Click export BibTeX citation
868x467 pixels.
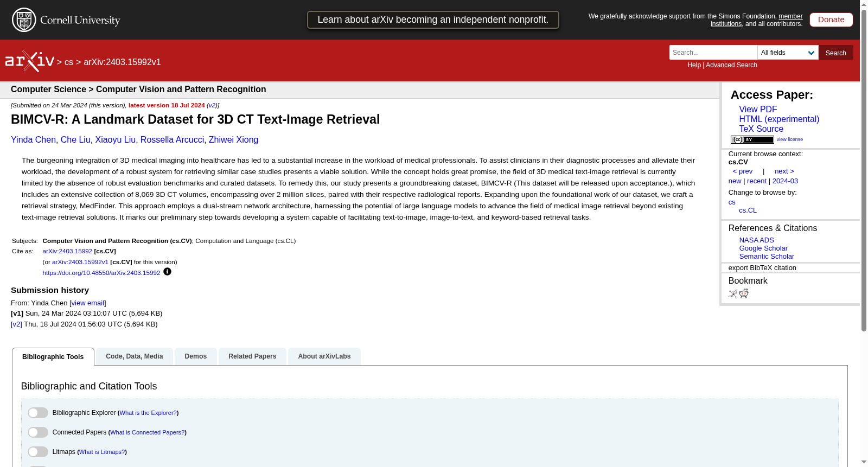pyautogui.click(x=762, y=268)
